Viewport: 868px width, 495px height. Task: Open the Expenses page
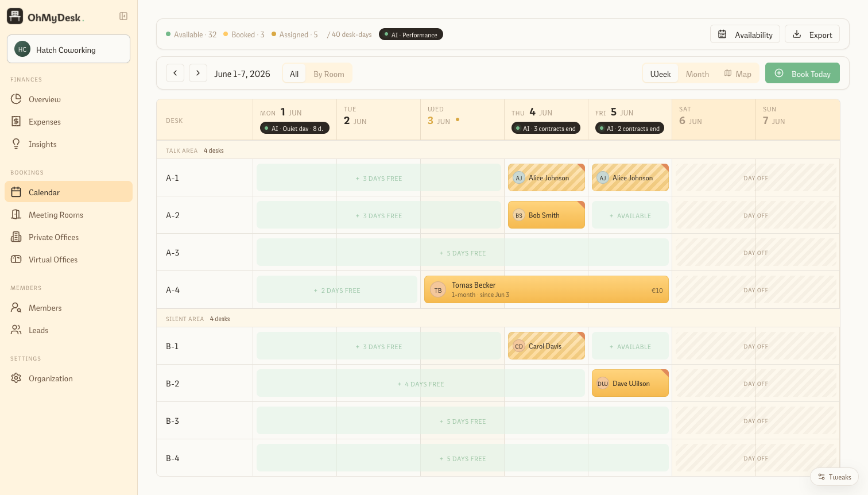click(x=68, y=122)
